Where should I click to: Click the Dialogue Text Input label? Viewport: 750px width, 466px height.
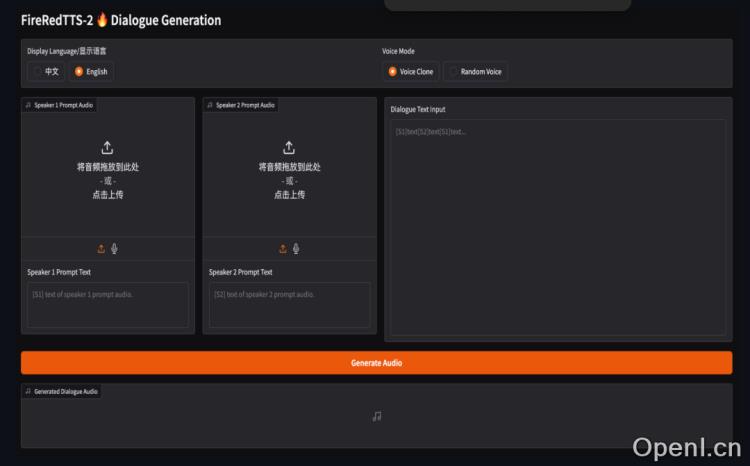(418, 110)
